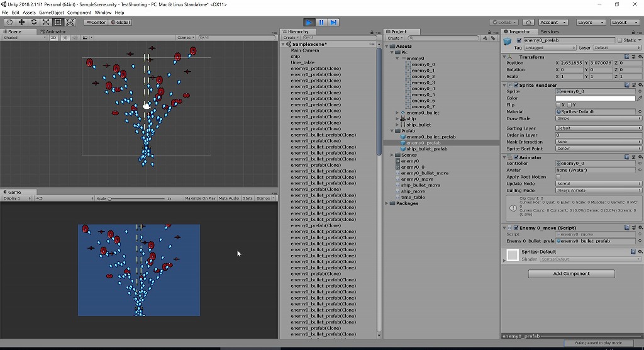Open the Transform component gear settings
Screen dimensions: 644x350
[x=640, y=57]
